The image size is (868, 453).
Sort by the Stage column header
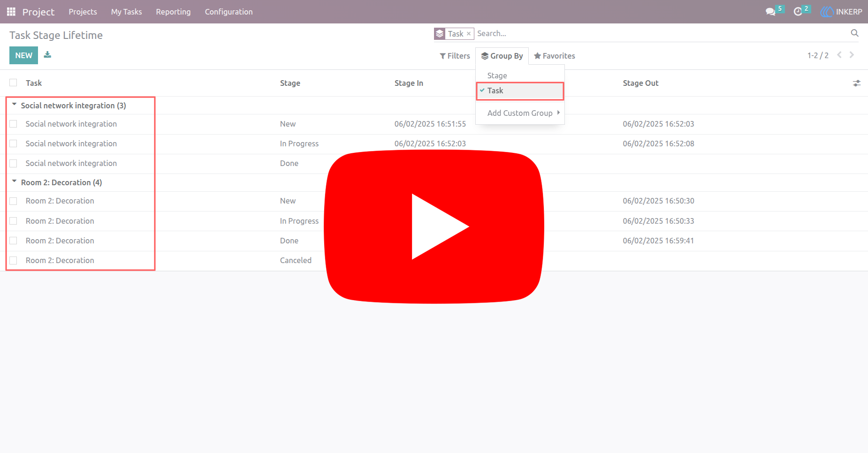pyautogui.click(x=290, y=83)
